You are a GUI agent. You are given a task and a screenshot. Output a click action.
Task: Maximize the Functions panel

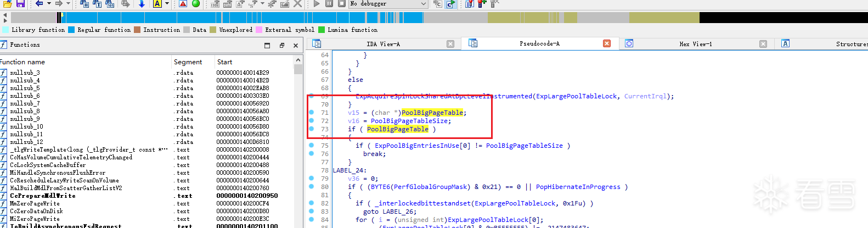267,46
